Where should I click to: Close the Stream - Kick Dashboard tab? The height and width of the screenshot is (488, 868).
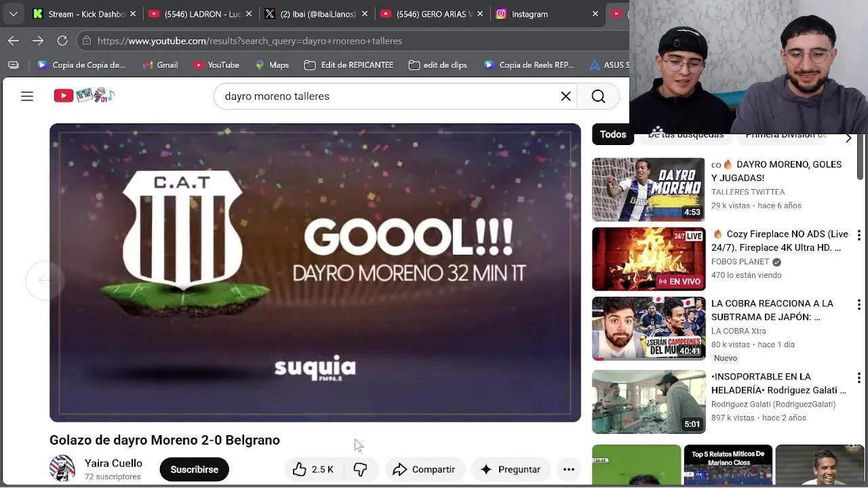click(132, 14)
